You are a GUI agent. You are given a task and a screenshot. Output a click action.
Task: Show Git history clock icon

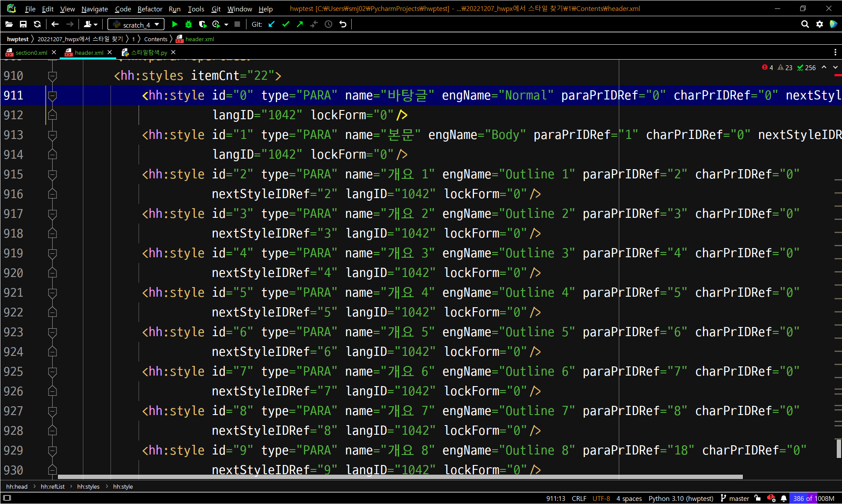tap(328, 25)
